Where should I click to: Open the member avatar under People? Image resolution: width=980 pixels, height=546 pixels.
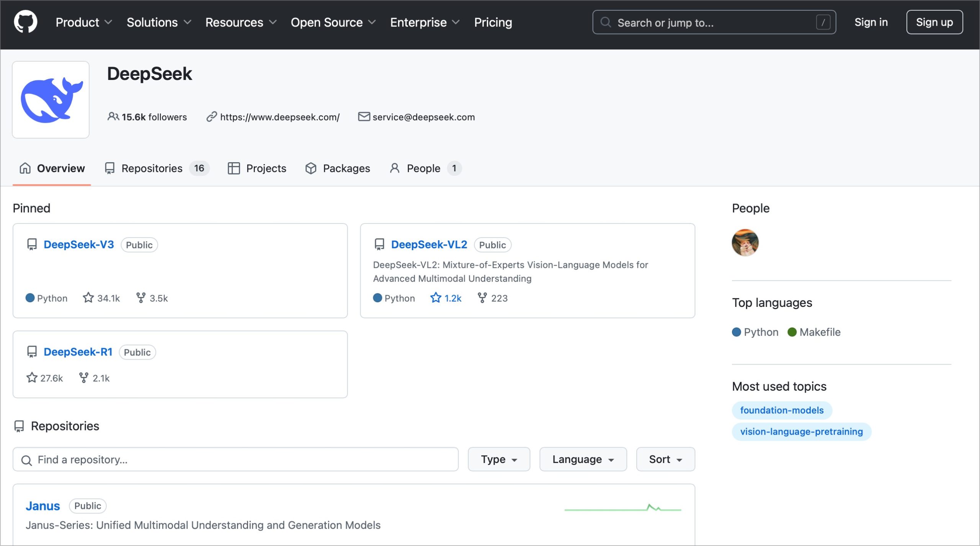(x=745, y=243)
